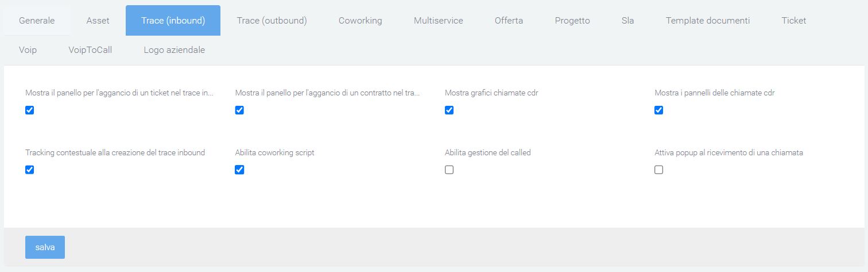868x272 pixels.
Task: Switch to the Offerta tab
Action: (509, 21)
